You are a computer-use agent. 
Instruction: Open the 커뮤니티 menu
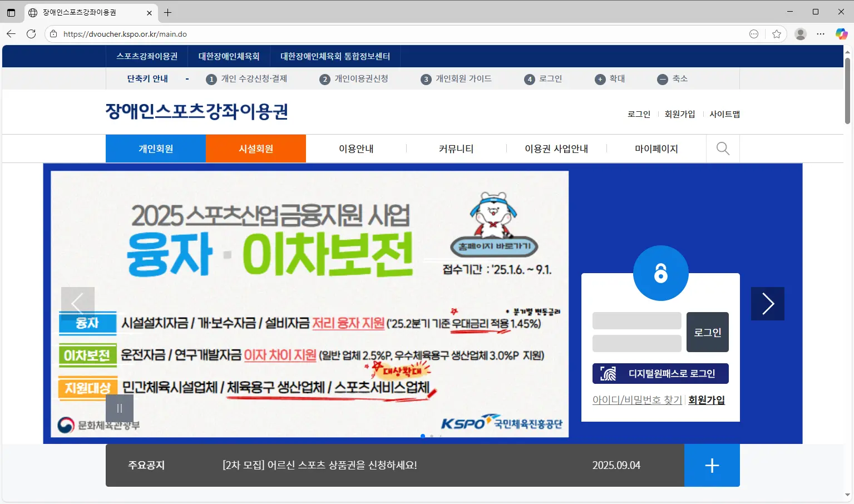(456, 149)
